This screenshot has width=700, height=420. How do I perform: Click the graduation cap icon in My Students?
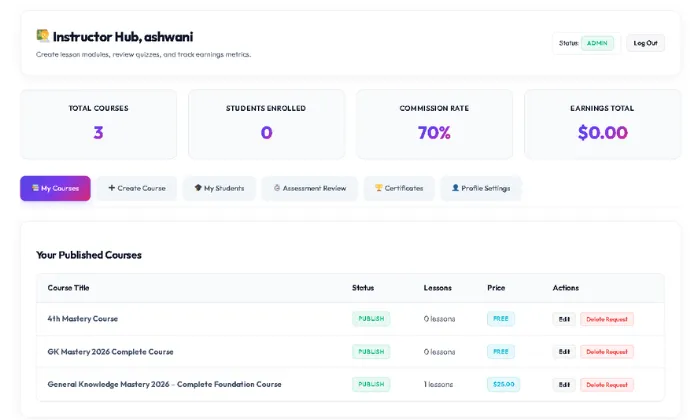(198, 188)
